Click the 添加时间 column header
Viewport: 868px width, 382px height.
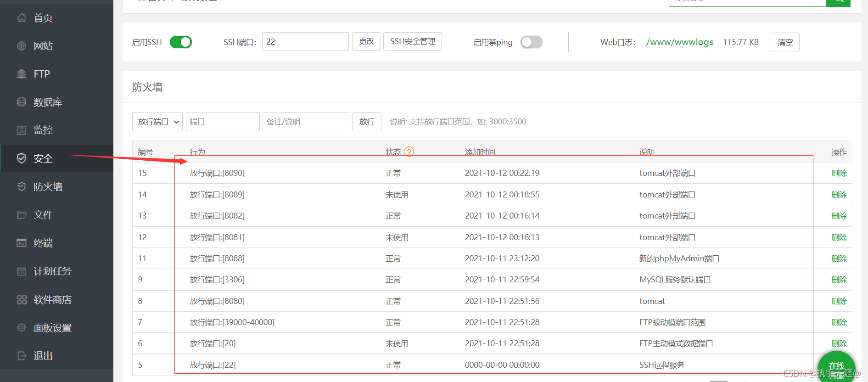pyautogui.click(x=480, y=152)
